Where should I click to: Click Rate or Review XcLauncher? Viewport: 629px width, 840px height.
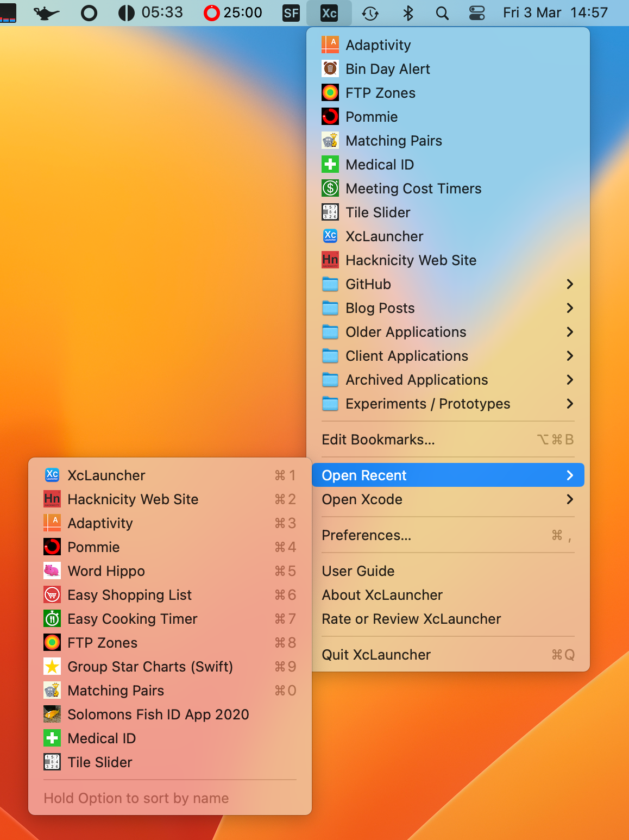[411, 619]
